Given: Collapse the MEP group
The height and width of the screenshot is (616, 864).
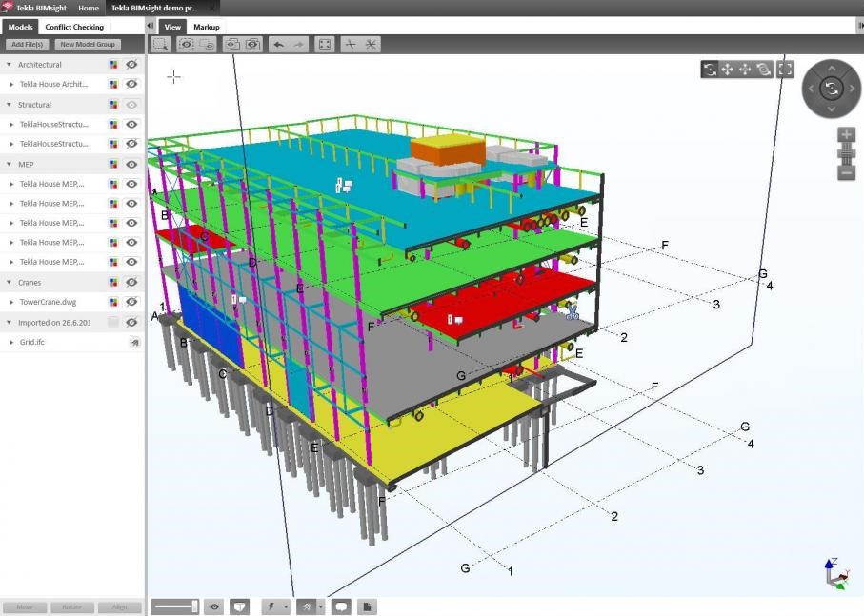Looking at the screenshot, I should pos(9,164).
